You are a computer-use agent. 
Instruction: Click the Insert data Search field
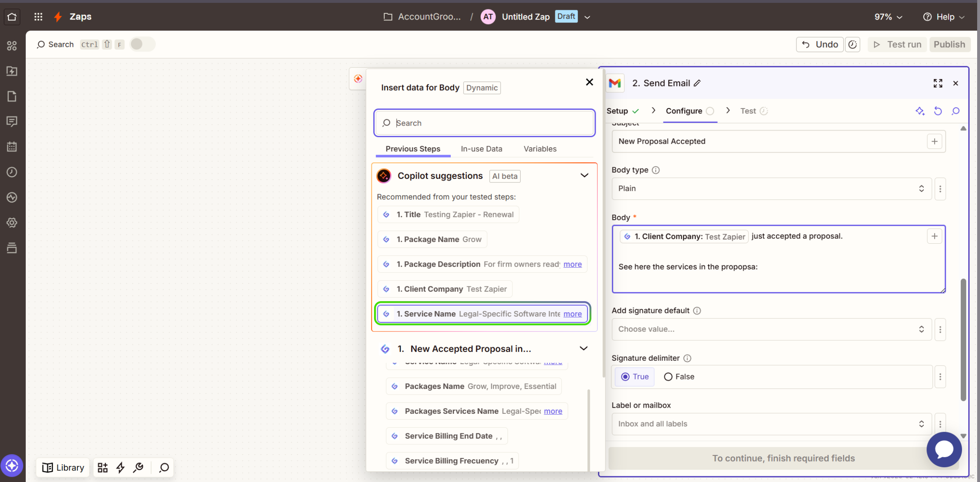(484, 123)
